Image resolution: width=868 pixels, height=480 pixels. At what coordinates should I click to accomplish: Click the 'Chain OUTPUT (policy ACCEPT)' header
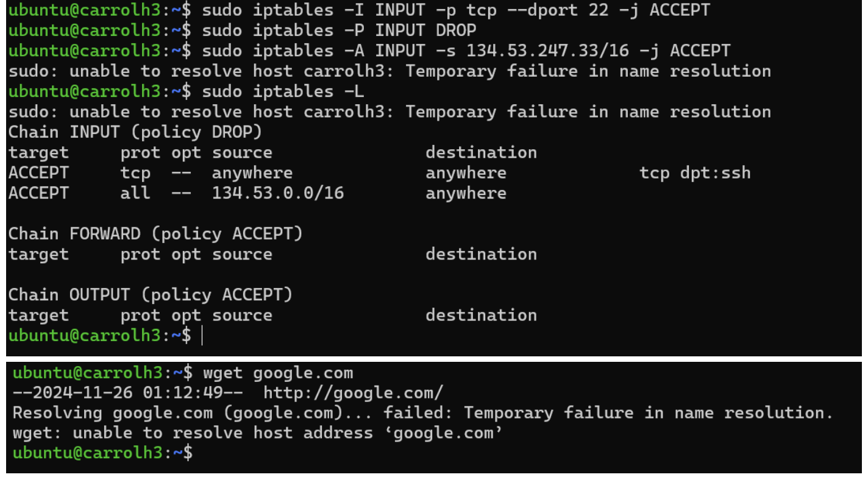pos(150,295)
